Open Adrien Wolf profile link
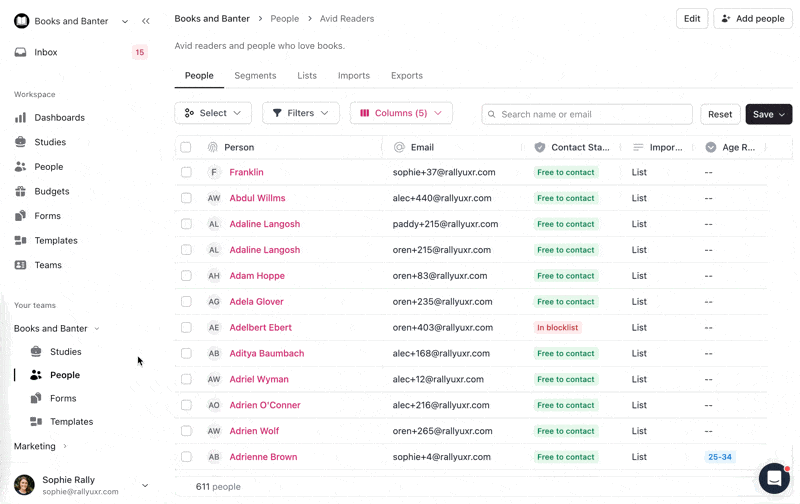Screen dimensions: 800x504 click(254, 431)
